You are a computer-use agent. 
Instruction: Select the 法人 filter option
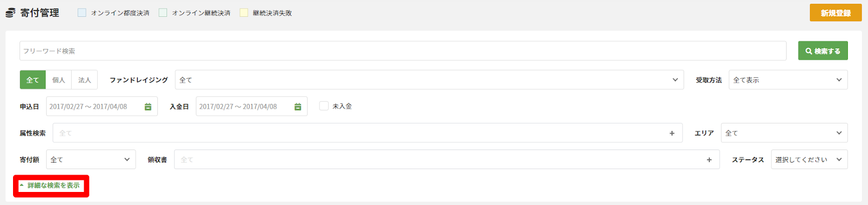[85, 80]
